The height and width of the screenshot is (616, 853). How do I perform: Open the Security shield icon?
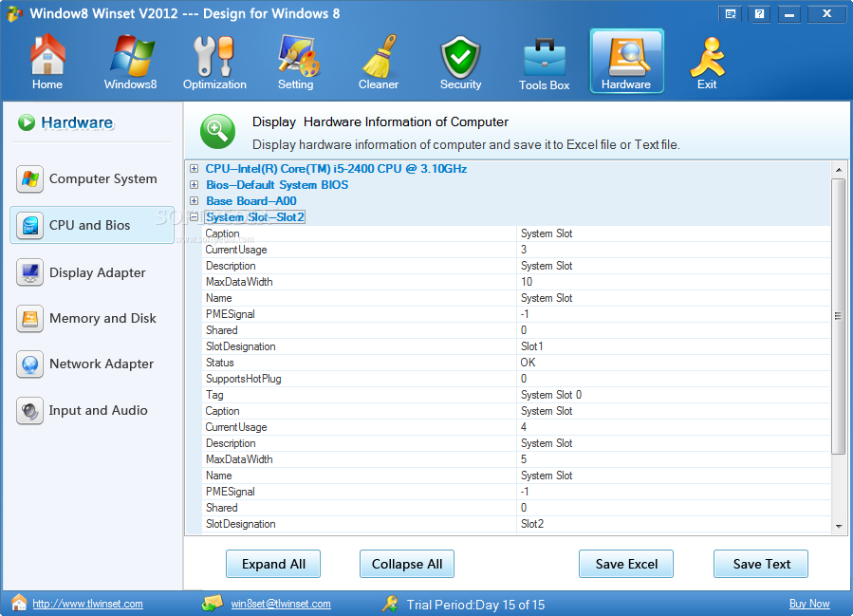pos(460,57)
